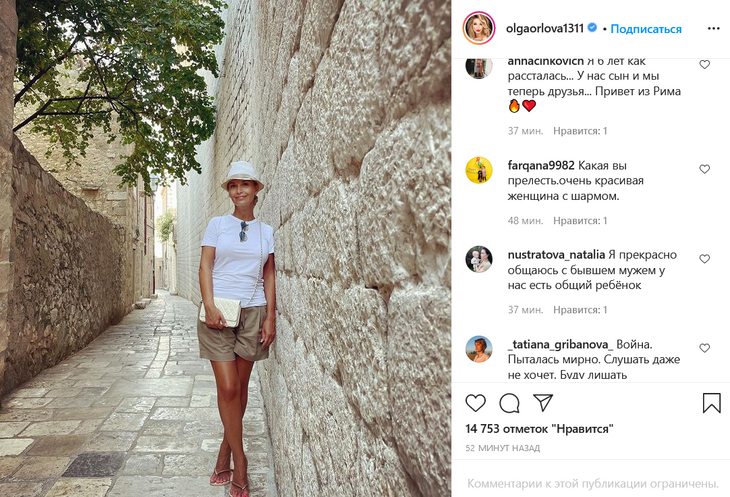Open comment bubble icon under the post

[509, 403]
